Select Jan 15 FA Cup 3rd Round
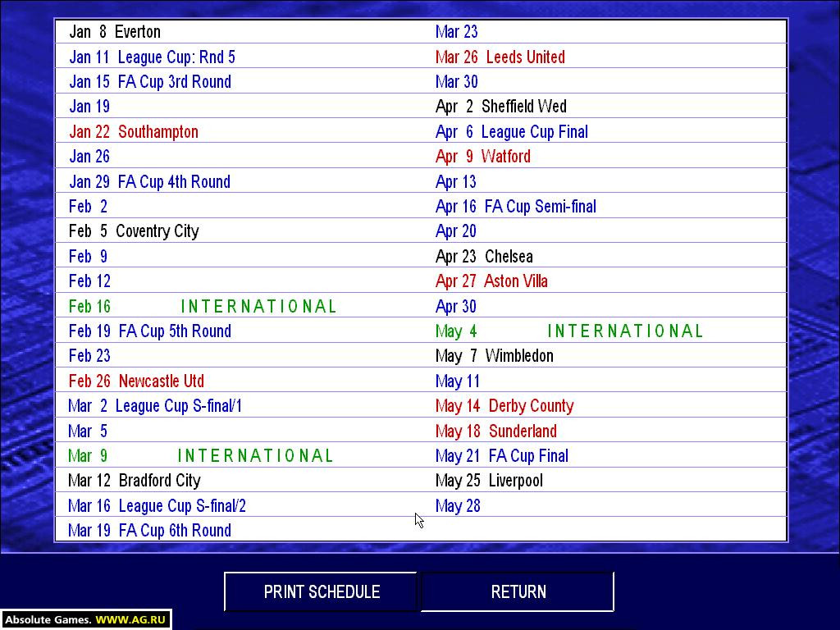 (150, 82)
